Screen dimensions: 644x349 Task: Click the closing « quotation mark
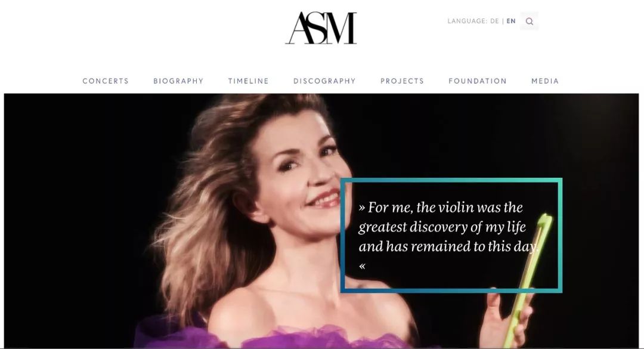click(362, 266)
